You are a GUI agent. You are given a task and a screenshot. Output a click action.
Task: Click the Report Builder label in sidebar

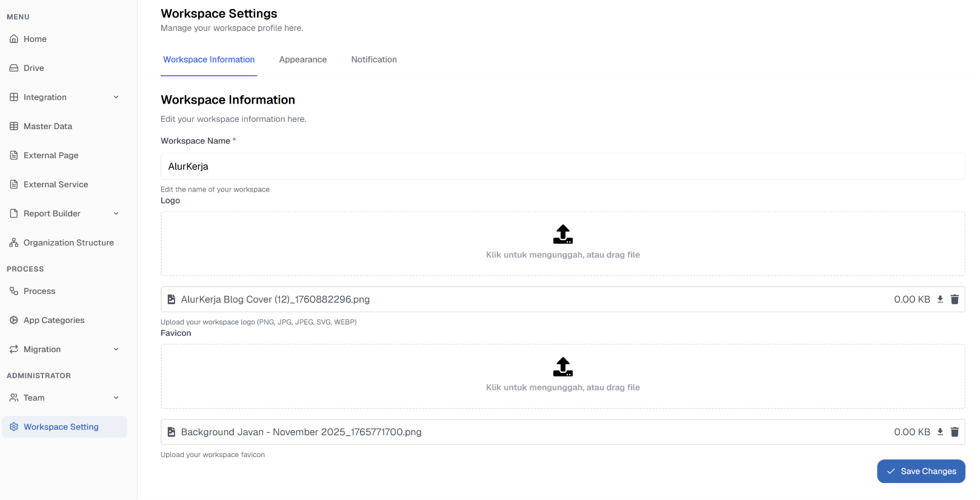pyautogui.click(x=52, y=213)
